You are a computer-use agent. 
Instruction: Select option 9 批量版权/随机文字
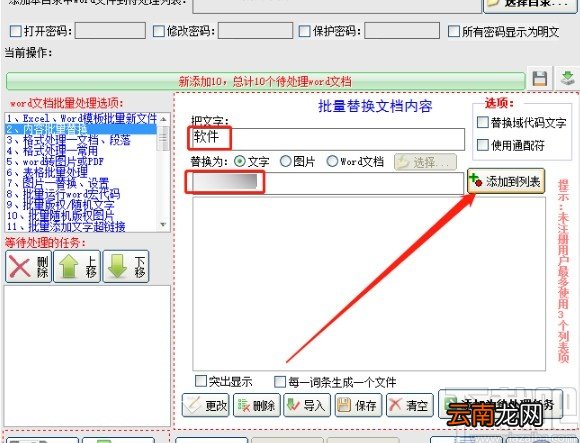tap(81, 204)
